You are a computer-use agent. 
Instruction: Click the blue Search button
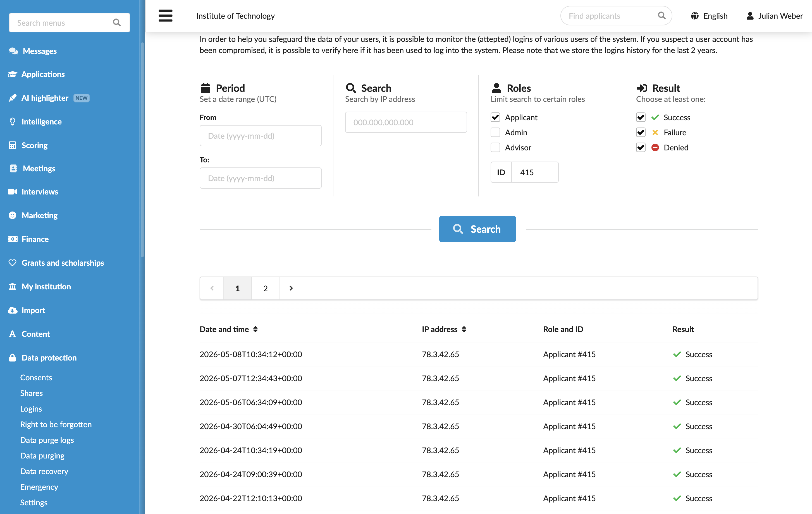477,229
